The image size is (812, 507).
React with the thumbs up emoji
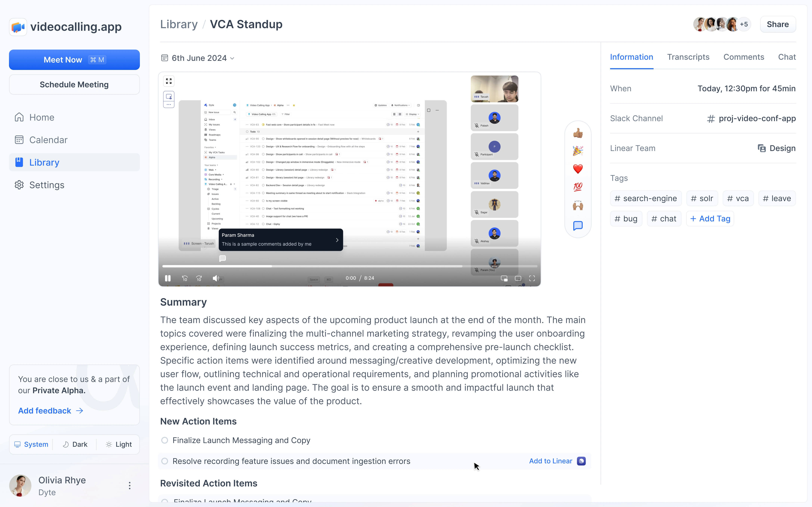pyautogui.click(x=577, y=134)
